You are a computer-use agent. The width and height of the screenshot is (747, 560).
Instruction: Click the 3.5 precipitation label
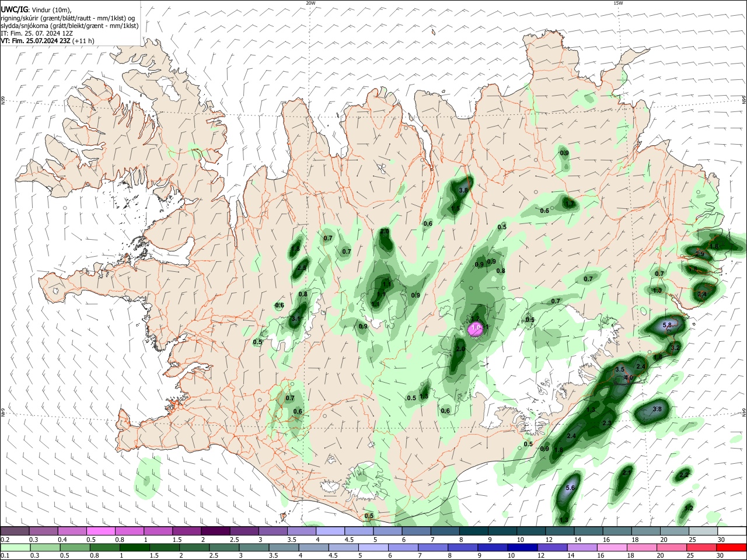[620, 370]
